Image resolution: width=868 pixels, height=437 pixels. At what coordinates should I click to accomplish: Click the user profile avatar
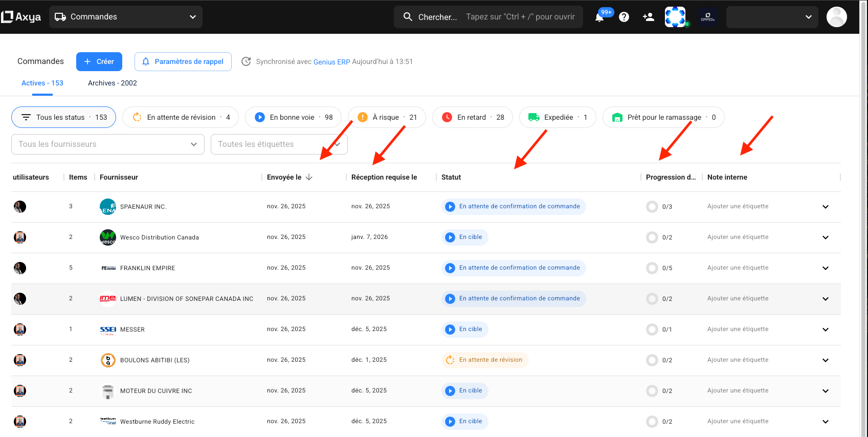click(x=836, y=17)
